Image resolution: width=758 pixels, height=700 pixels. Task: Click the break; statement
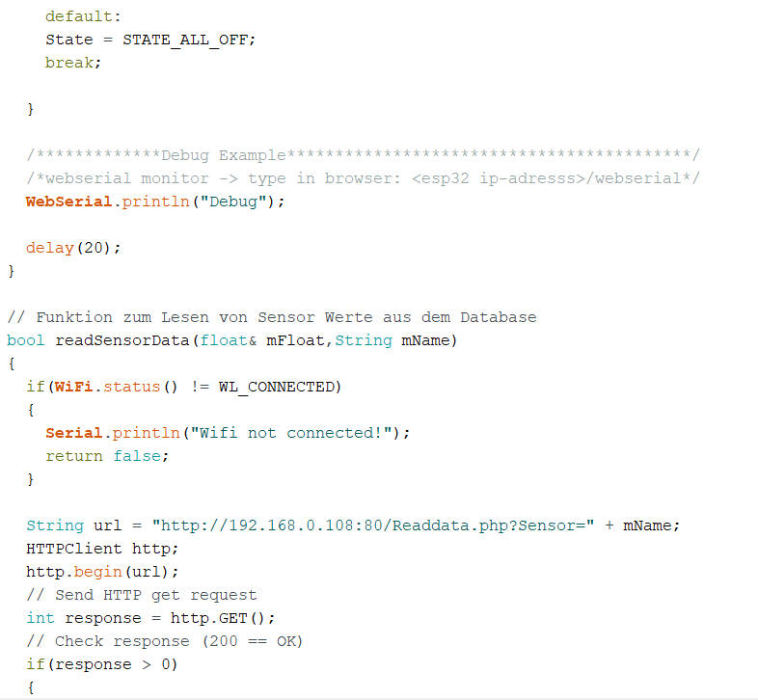[72, 63]
